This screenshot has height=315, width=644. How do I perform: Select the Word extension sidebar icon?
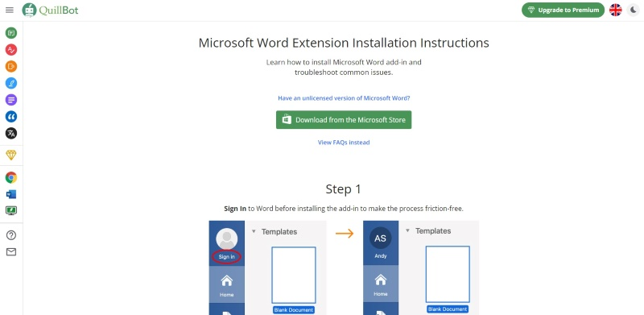click(x=11, y=194)
